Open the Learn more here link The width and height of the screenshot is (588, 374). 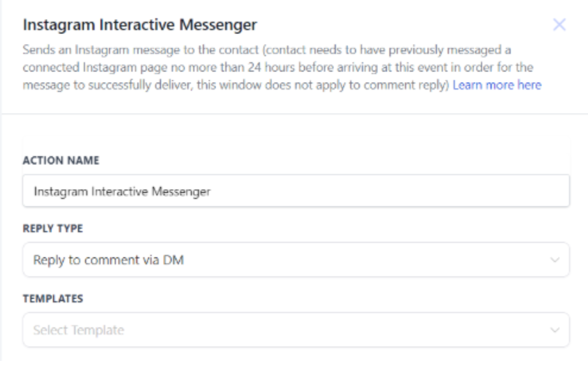496,85
